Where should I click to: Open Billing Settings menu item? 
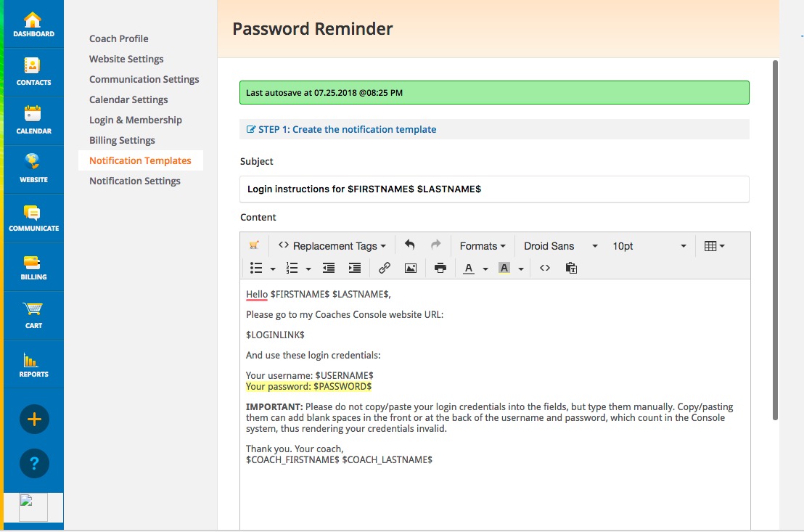(122, 140)
